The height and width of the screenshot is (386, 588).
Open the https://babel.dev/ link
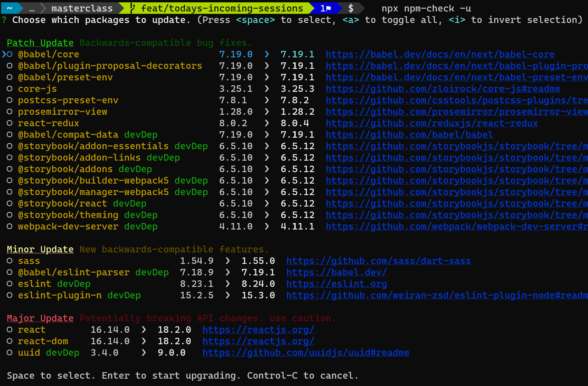(337, 272)
